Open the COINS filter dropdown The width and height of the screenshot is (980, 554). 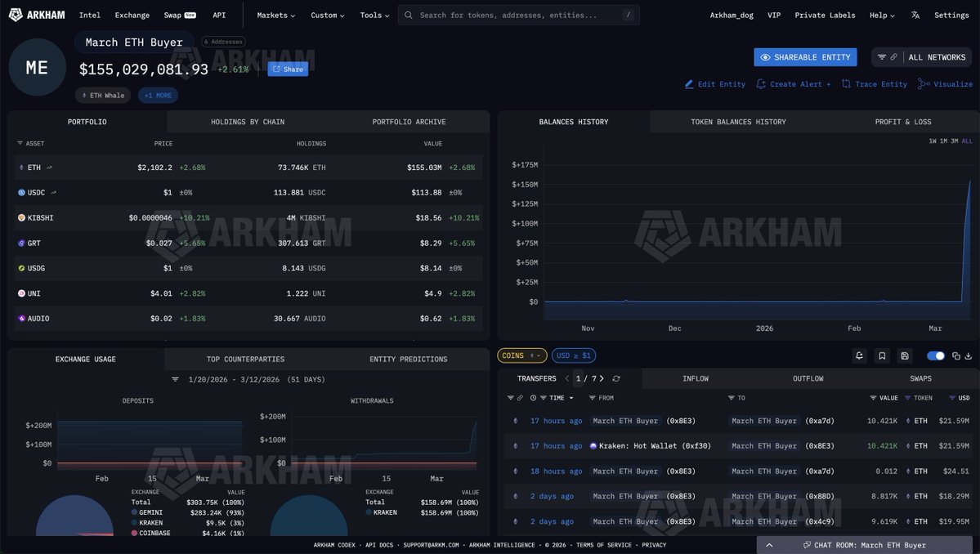521,355
